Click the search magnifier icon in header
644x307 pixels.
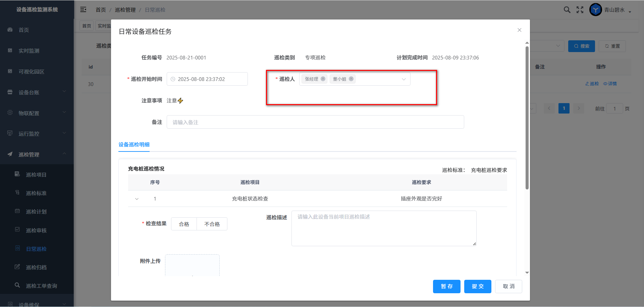[567, 10]
